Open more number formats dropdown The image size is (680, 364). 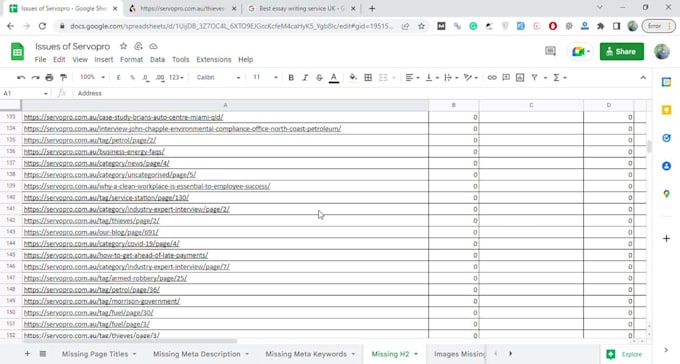[x=176, y=78]
